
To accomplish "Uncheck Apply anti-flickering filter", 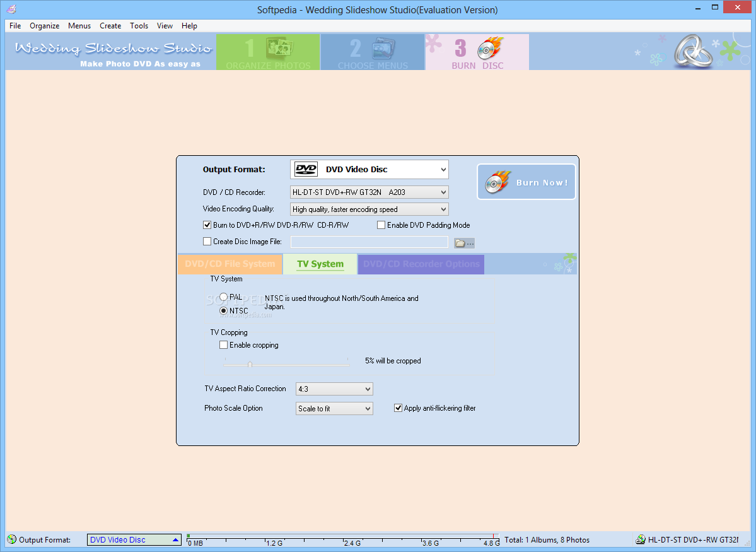I will (398, 408).
